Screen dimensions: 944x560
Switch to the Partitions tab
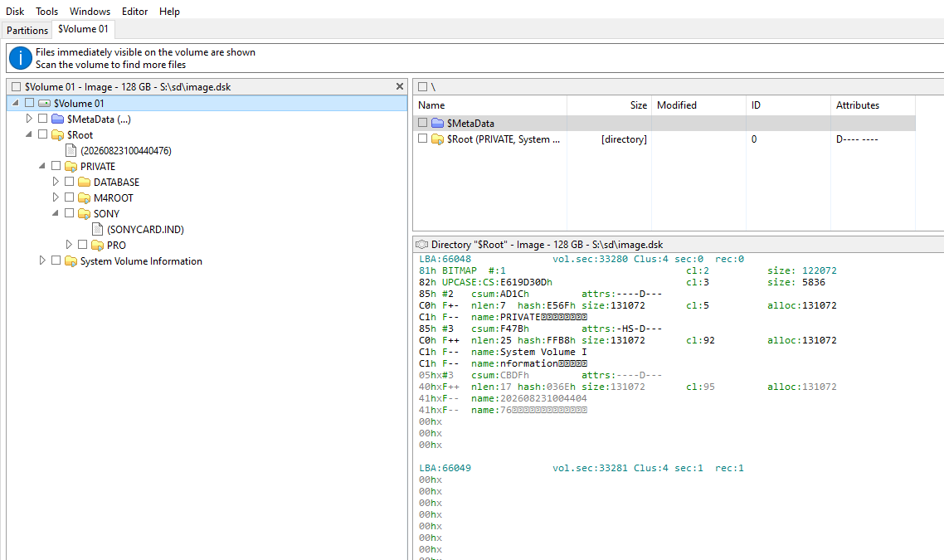[27, 30]
